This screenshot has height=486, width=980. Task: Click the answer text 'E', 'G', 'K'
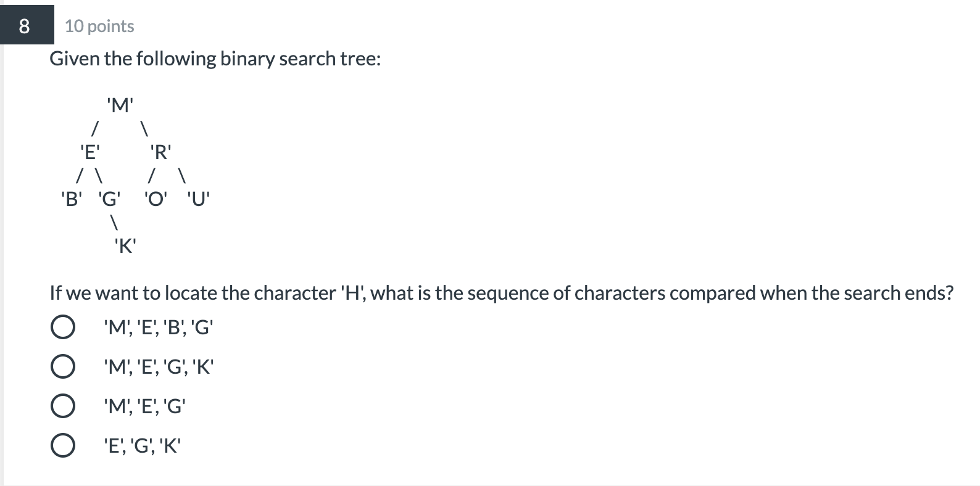pyautogui.click(x=142, y=445)
